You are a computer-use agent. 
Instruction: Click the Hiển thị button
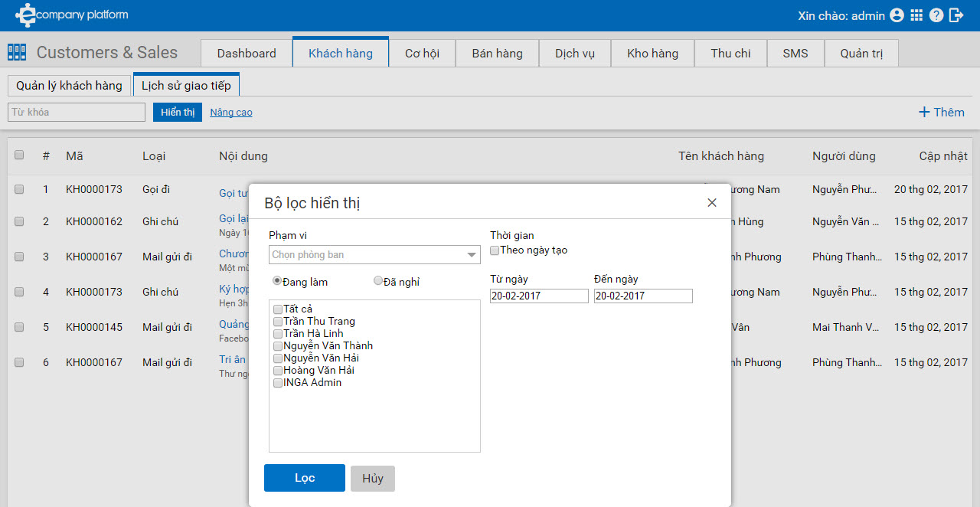coord(178,112)
